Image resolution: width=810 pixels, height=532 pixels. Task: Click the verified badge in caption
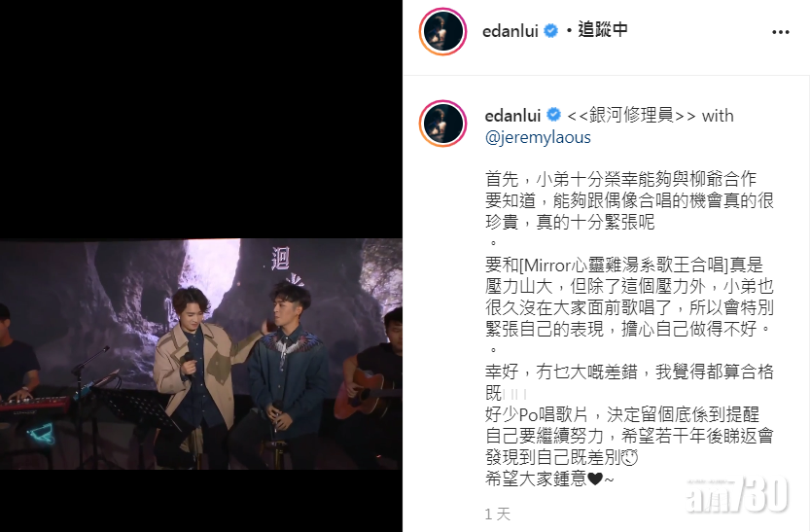[x=554, y=115]
